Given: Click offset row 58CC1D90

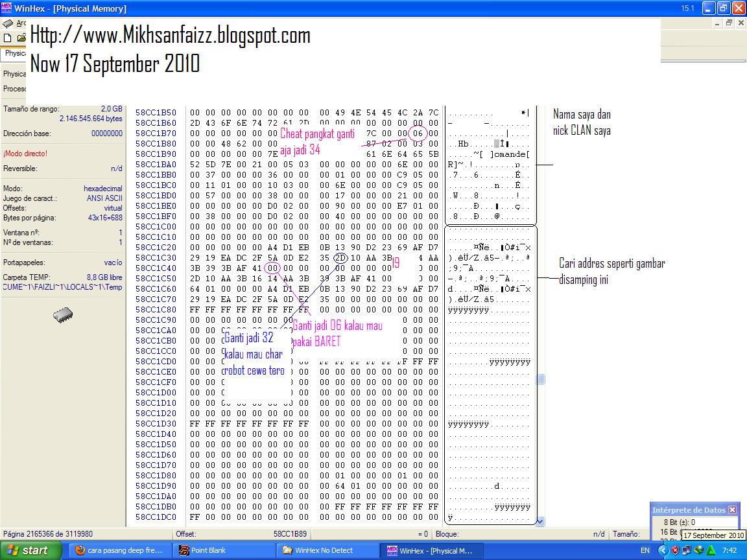Looking at the screenshot, I should (x=156, y=485).
